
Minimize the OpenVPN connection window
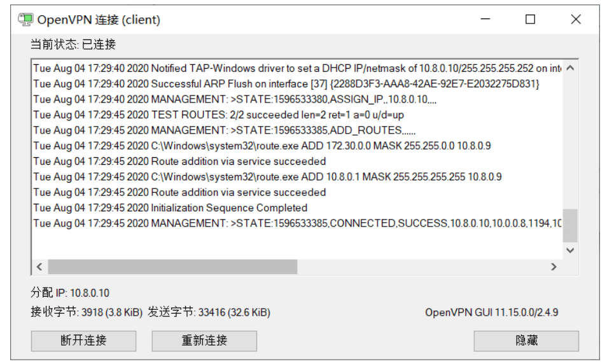coord(485,19)
